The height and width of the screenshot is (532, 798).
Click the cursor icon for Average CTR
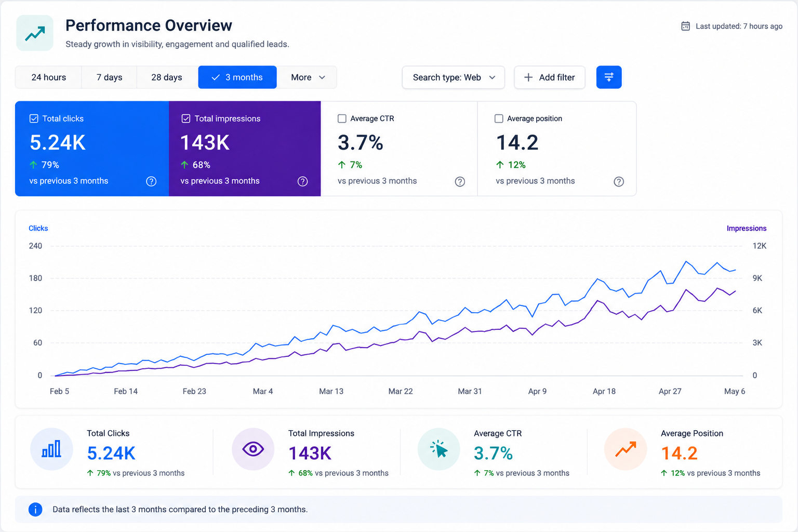(439, 449)
